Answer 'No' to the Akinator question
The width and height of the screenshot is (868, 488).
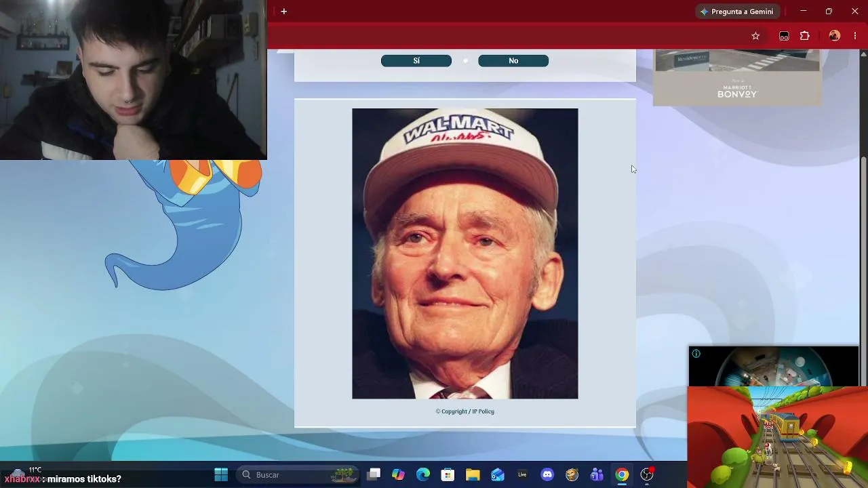pos(513,61)
